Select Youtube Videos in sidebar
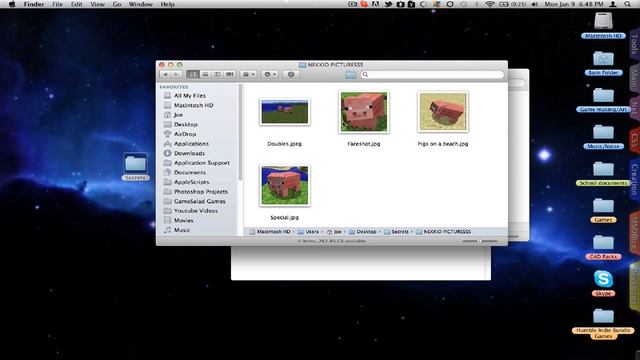 (x=196, y=211)
